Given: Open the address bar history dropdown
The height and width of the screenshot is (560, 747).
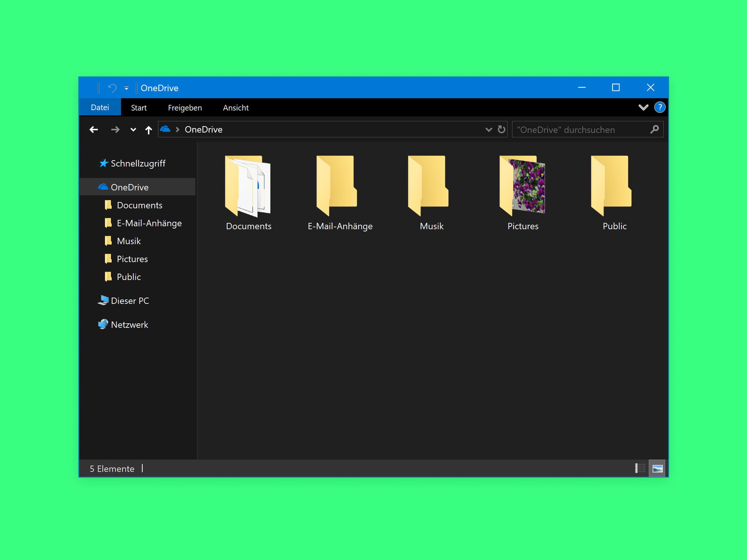Looking at the screenshot, I should pos(489,130).
